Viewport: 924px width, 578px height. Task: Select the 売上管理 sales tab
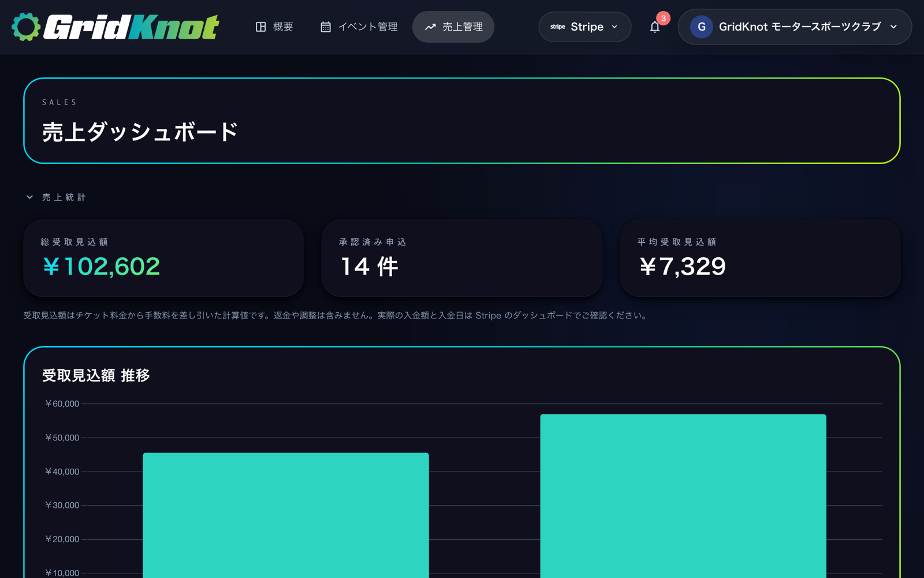coord(453,27)
